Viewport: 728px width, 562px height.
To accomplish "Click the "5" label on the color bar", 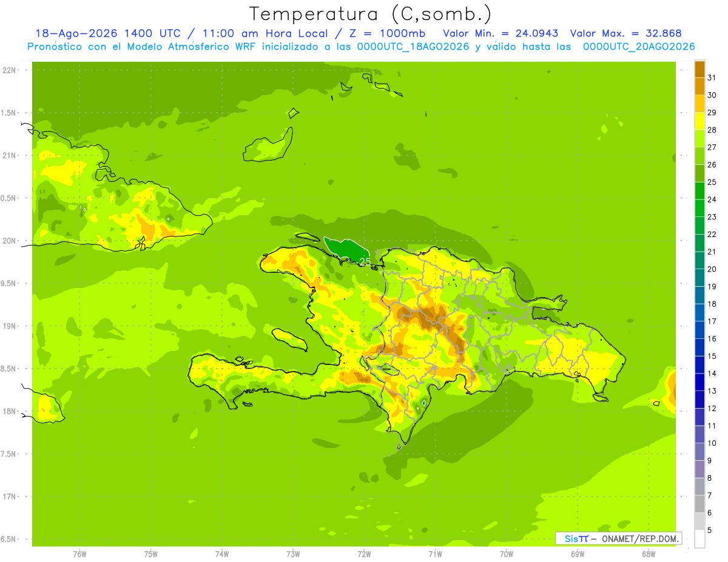I will (x=710, y=530).
